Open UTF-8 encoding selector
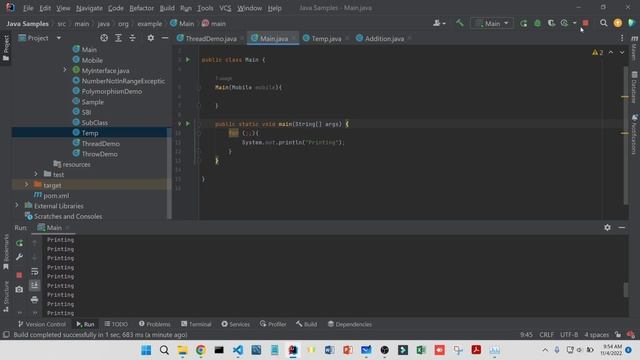Image resolution: width=640 pixels, height=360 pixels. pyautogui.click(x=569, y=335)
